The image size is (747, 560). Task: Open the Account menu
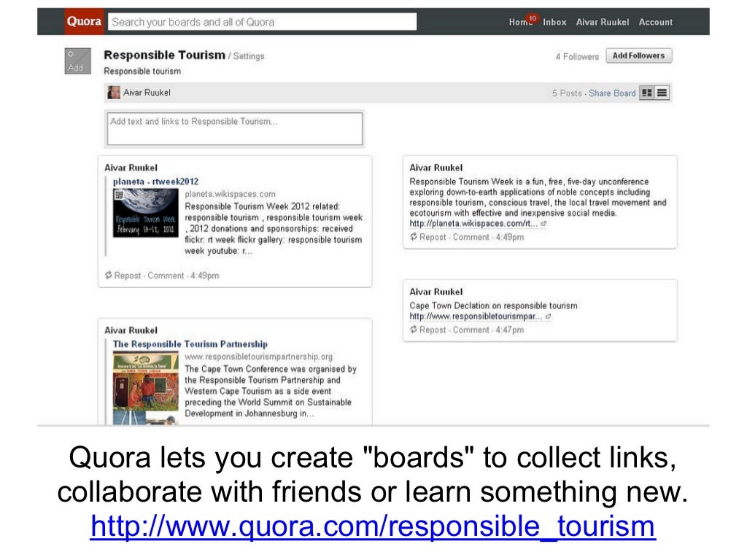[x=656, y=22]
